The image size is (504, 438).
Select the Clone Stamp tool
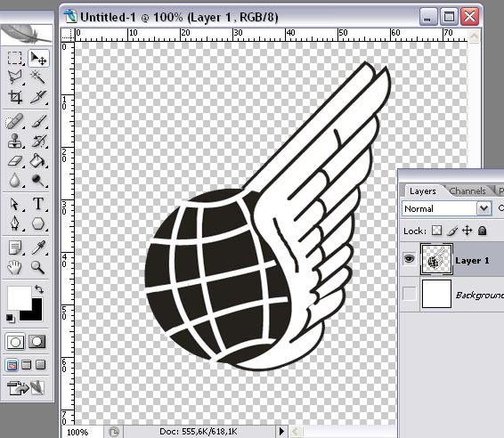[15, 141]
